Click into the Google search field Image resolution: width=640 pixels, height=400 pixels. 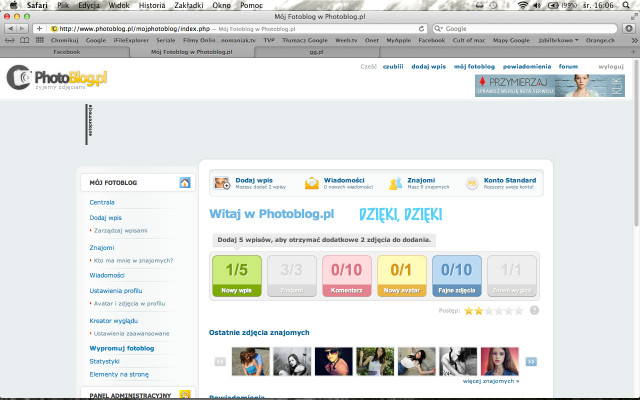pos(524,29)
